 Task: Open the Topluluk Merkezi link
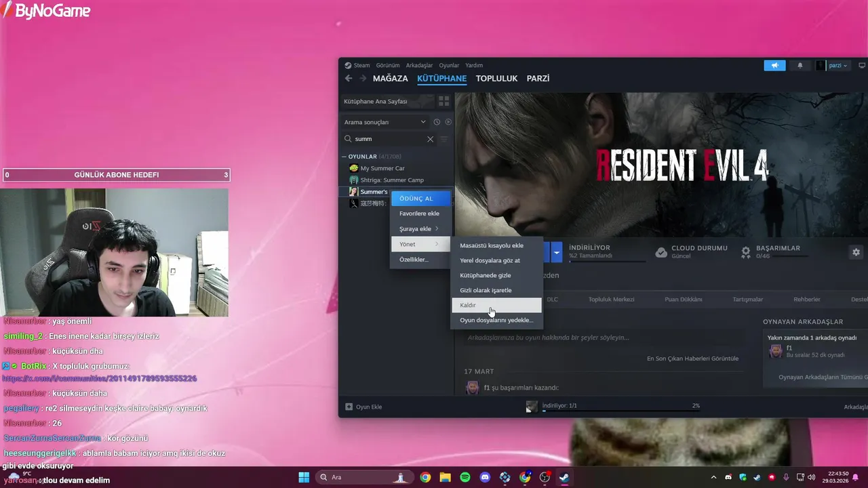(x=612, y=299)
